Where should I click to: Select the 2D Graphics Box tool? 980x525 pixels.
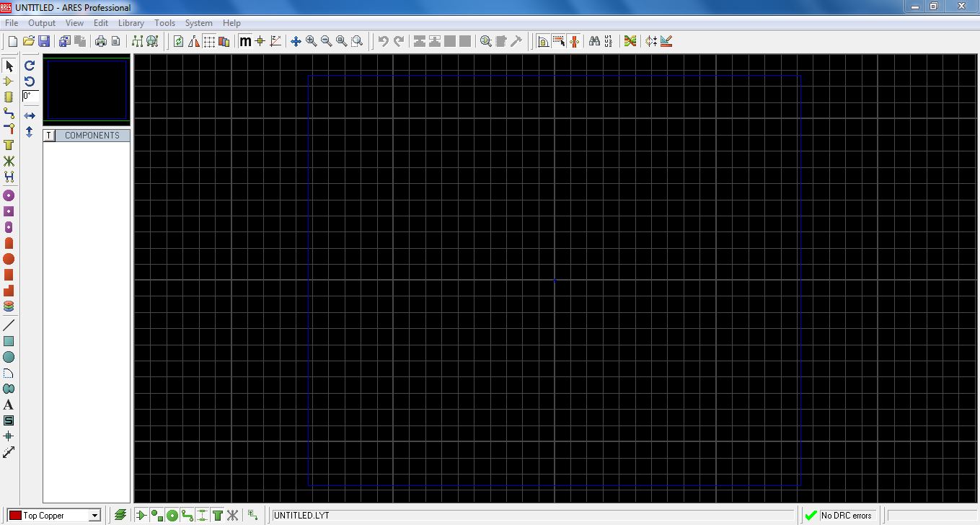[x=9, y=341]
